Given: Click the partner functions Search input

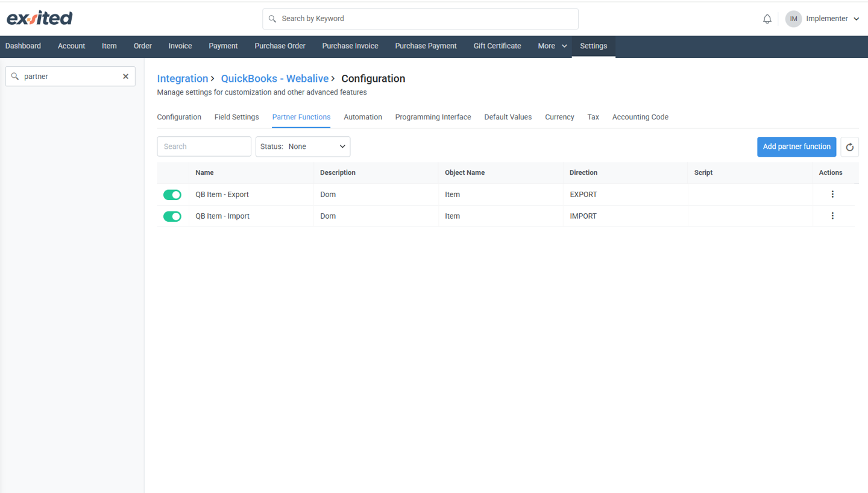Looking at the screenshot, I should [x=204, y=146].
